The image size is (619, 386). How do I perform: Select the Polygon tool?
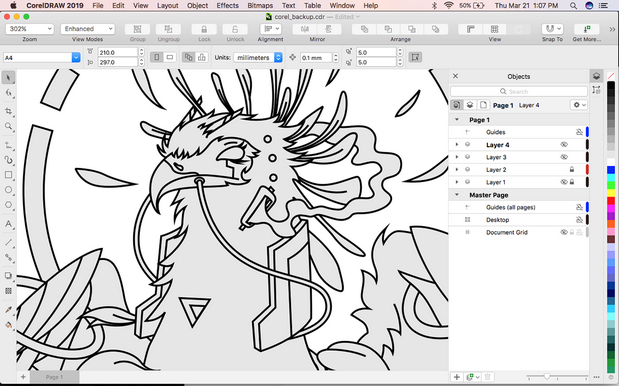[8, 205]
